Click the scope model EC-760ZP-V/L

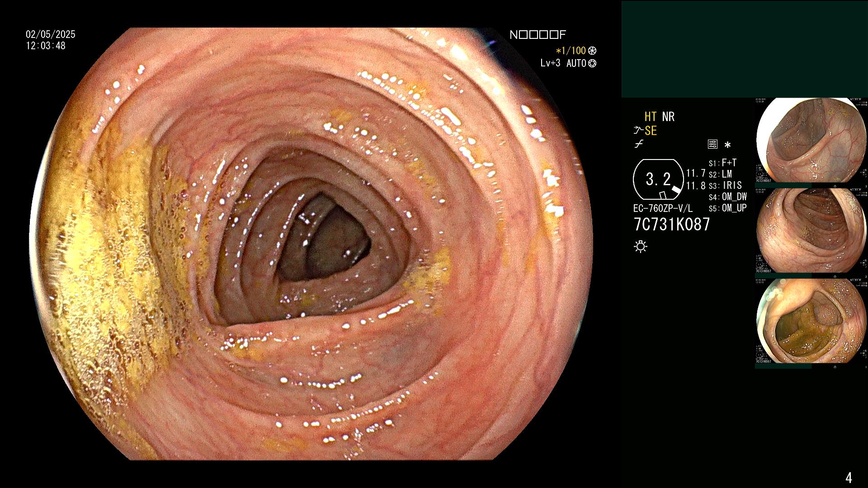click(663, 209)
